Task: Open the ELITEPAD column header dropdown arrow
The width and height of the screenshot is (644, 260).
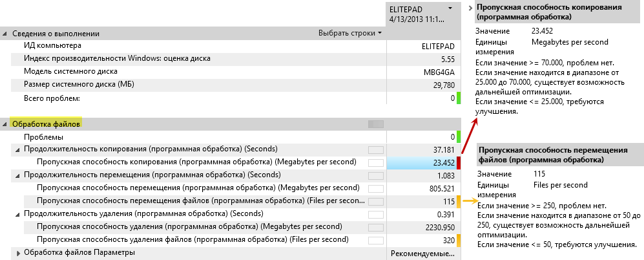Action: [x=451, y=8]
